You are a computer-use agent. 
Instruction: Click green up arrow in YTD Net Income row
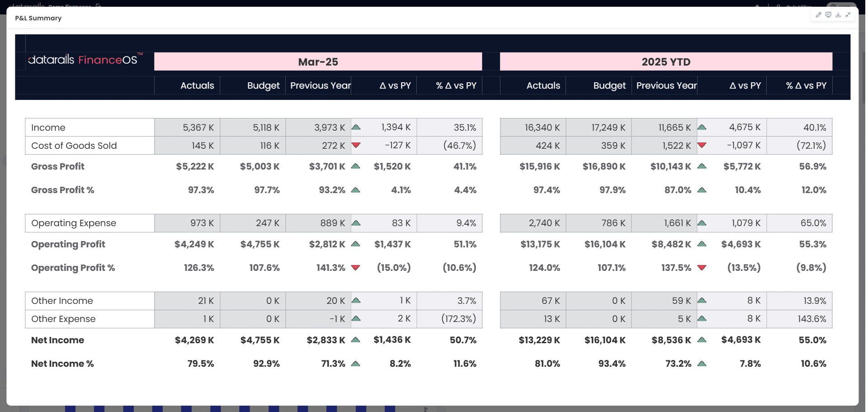coord(702,340)
